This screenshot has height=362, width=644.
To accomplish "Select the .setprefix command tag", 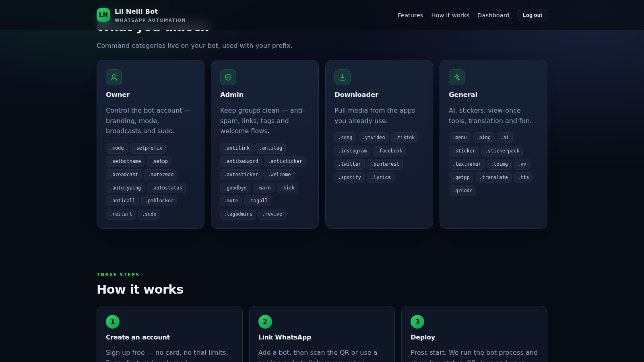I will point(148,148).
